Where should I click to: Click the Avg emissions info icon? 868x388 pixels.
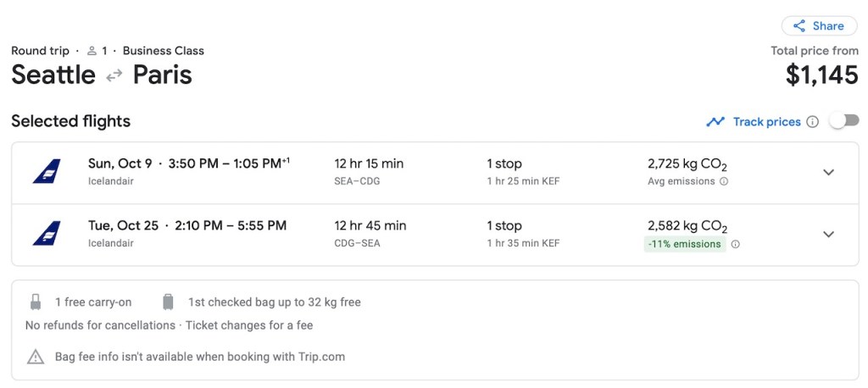724,181
